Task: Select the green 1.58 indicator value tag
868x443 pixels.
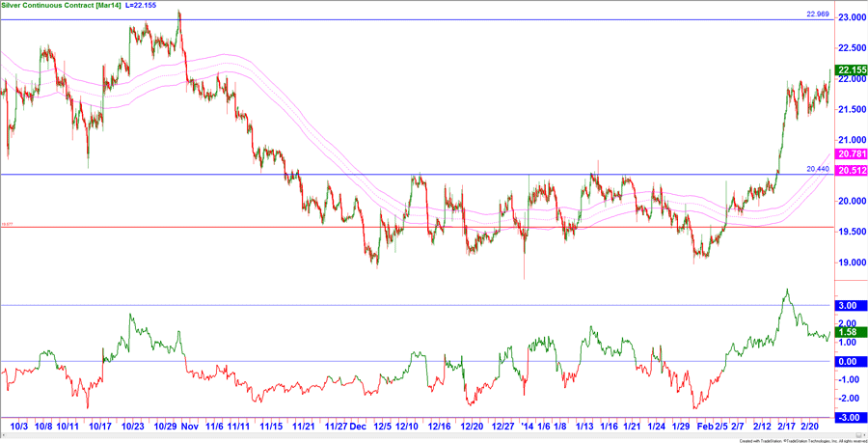Action: 850,333
